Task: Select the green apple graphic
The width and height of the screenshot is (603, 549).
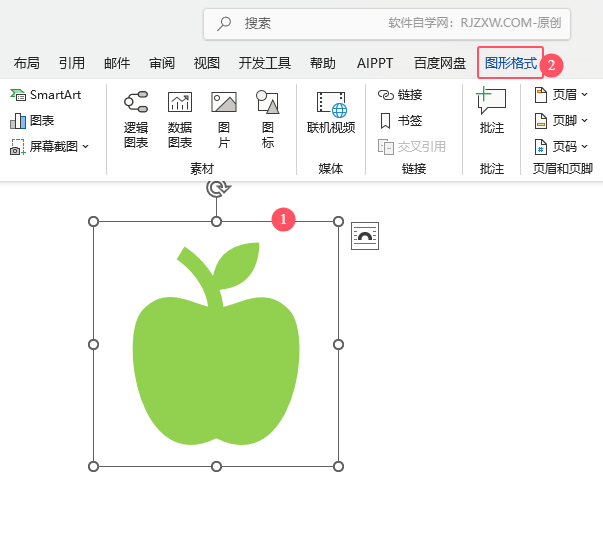Action: (216, 344)
